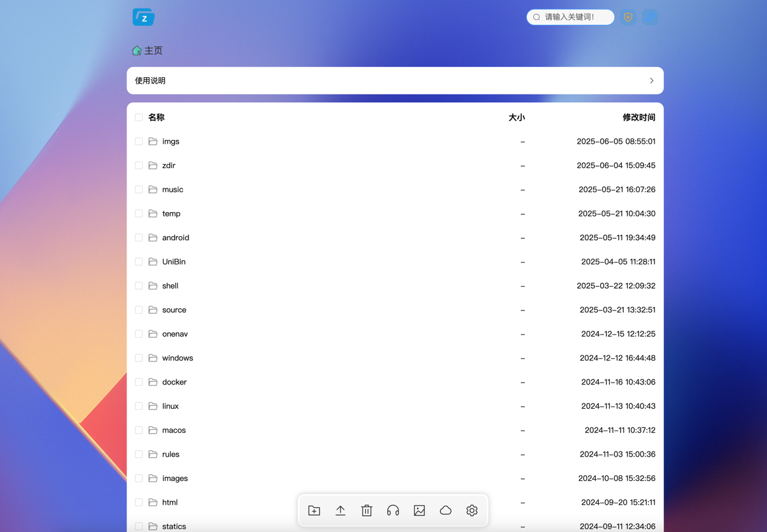Click the 主页 breadcrumb link
Image resolution: width=767 pixels, height=532 pixels.
(x=153, y=50)
